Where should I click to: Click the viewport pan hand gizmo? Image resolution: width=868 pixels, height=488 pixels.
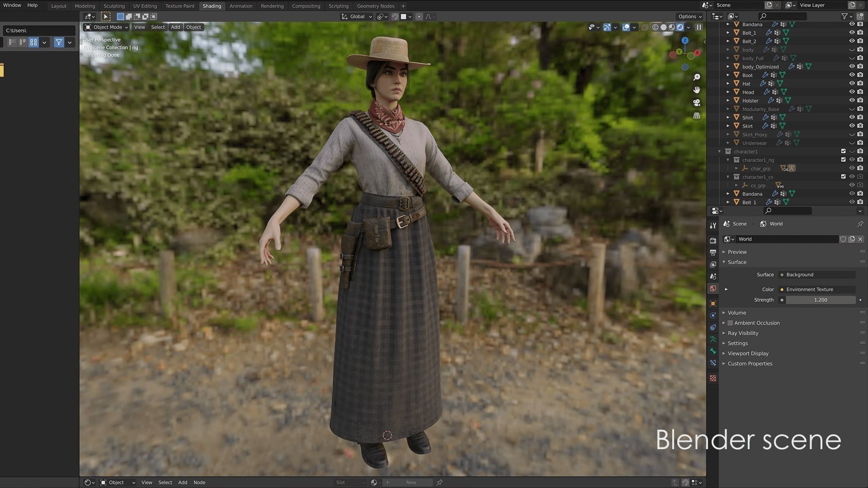tap(697, 90)
